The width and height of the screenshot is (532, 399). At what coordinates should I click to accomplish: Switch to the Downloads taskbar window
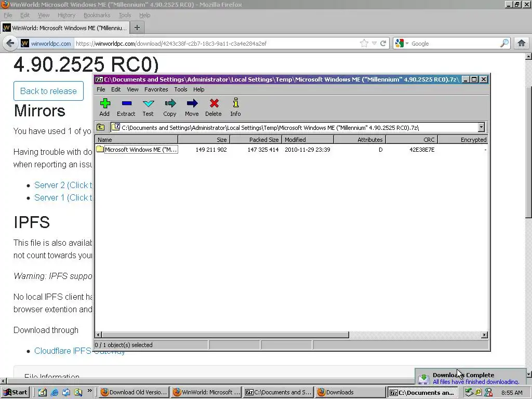point(351,392)
